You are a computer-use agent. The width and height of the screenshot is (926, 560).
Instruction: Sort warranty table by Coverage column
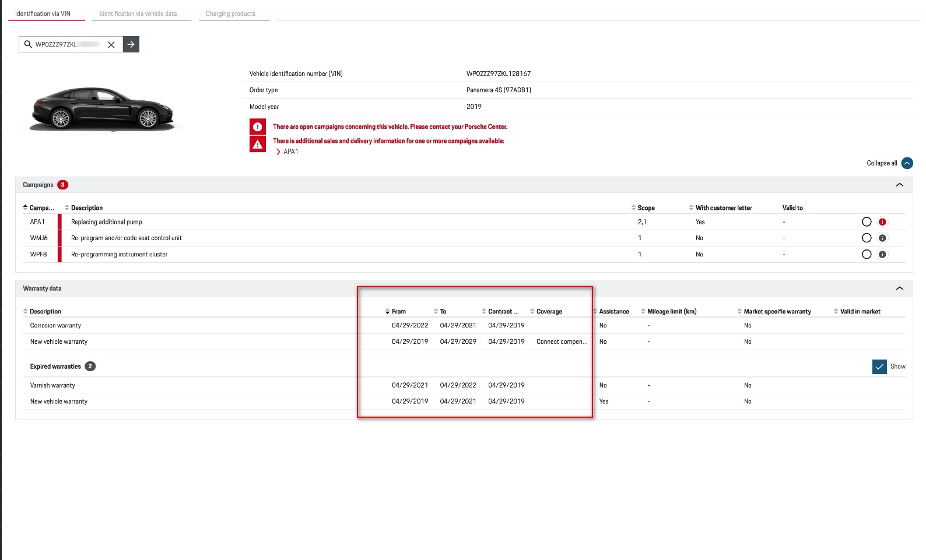[x=546, y=312]
